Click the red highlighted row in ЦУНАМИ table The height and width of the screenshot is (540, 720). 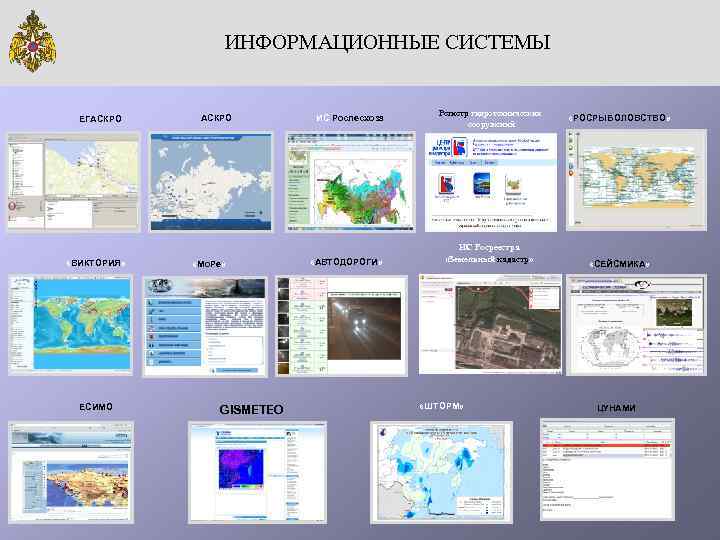tap(607, 445)
